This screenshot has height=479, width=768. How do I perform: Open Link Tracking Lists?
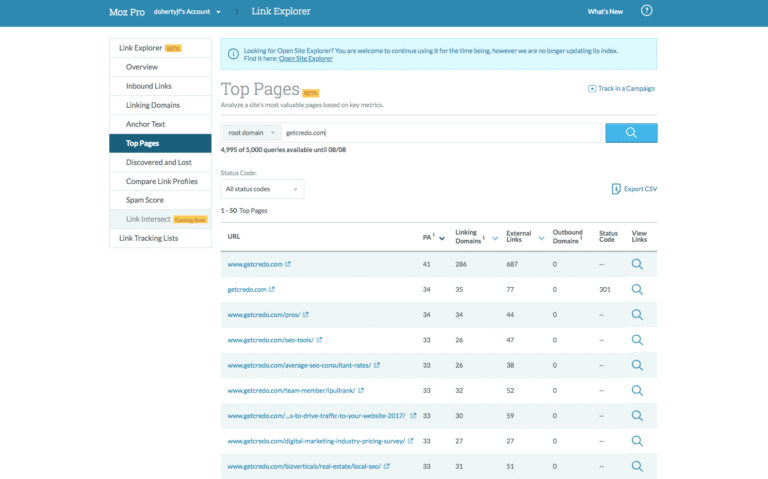(160, 238)
